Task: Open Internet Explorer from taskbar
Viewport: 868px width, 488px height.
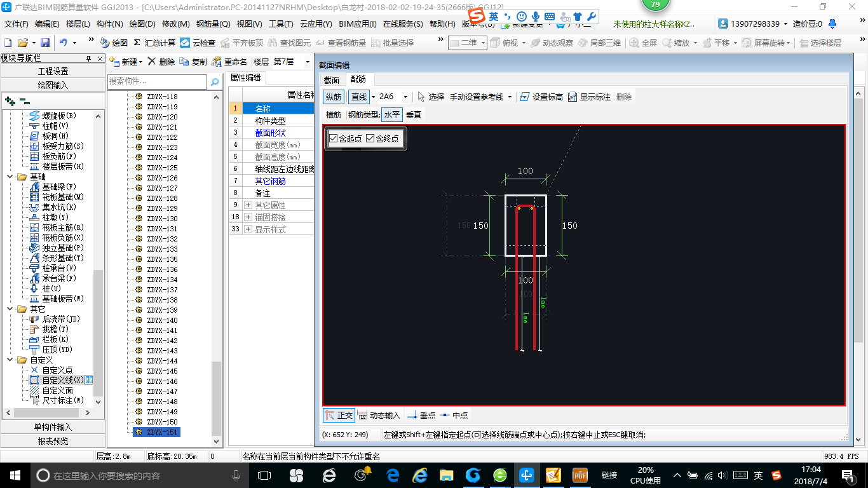Action: [x=420, y=475]
